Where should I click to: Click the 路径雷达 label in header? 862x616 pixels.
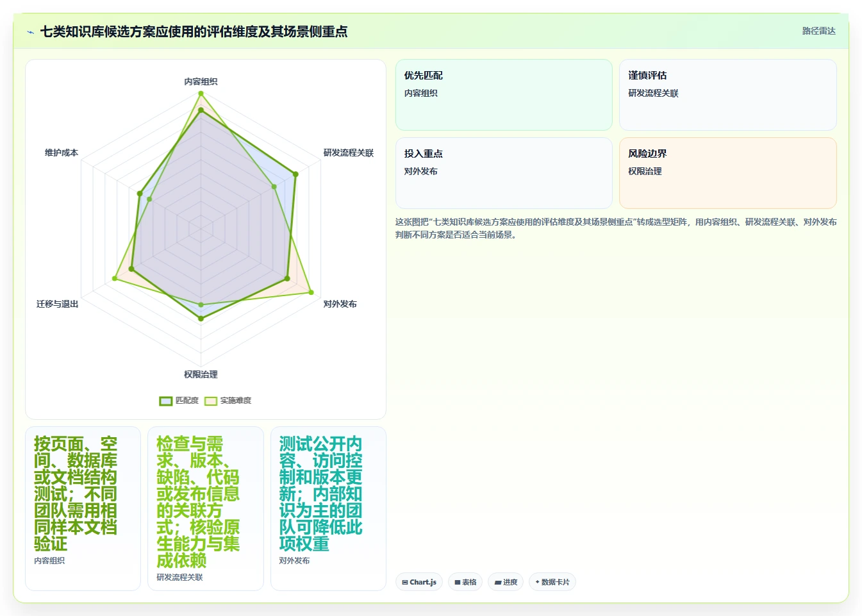[818, 31]
